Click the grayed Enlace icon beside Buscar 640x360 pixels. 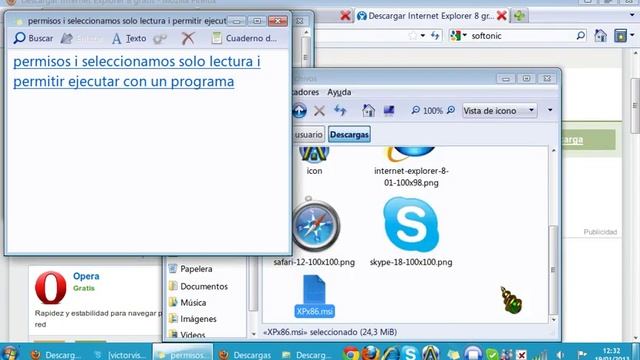tap(67, 38)
